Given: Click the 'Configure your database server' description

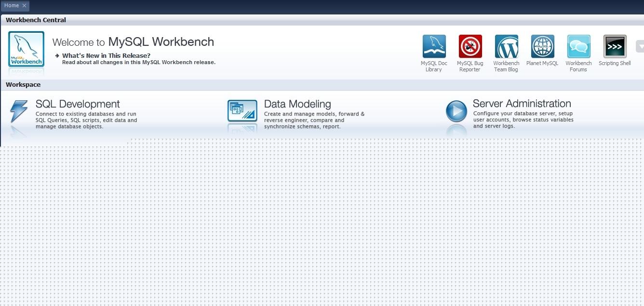Looking at the screenshot, I should click(523, 120).
